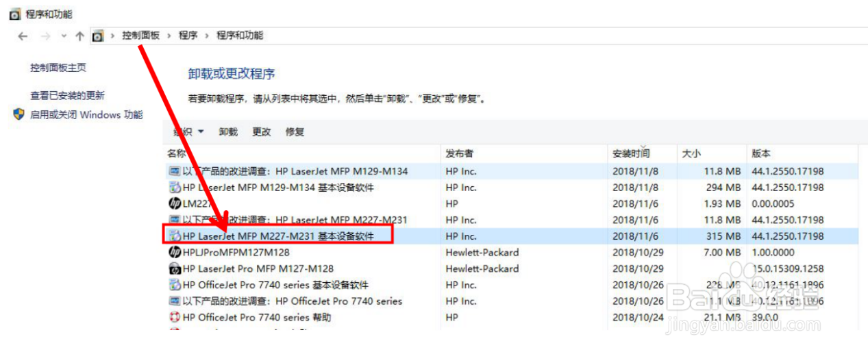This screenshot has height=354, width=868.
Task: Go up one level with Up arrow
Action: [79, 36]
